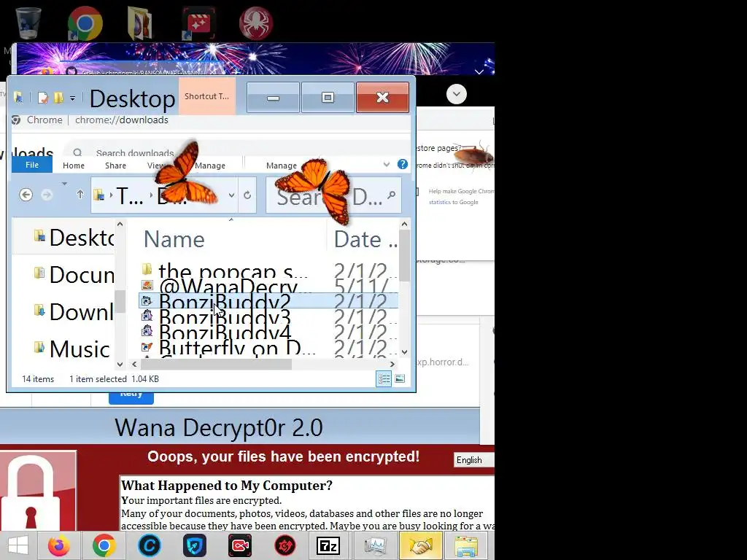
Task: Open the blue shield rocket app on the taskbar
Action: (194, 545)
